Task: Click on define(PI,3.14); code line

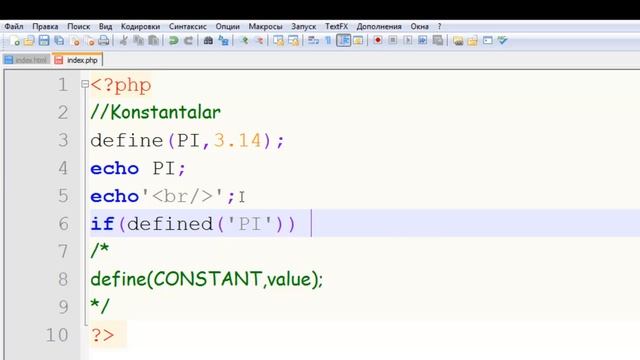Action: click(x=187, y=141)
